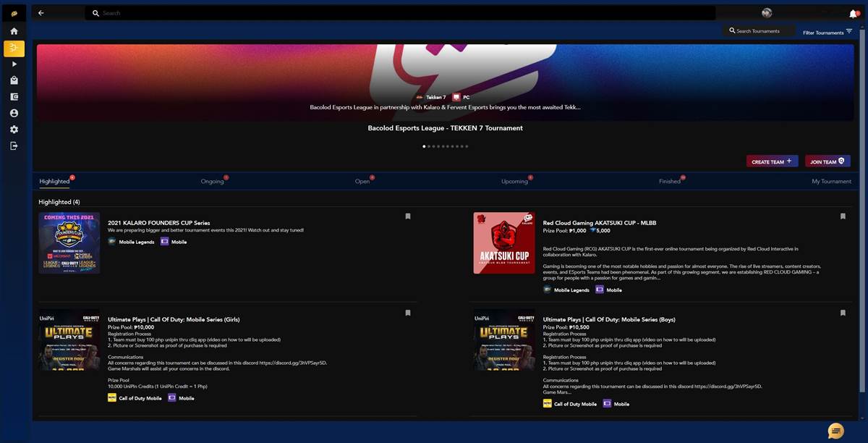Open the play/videos section in sidebar
The height and width of the screenshot is (443, 868).
pos(14,64)
